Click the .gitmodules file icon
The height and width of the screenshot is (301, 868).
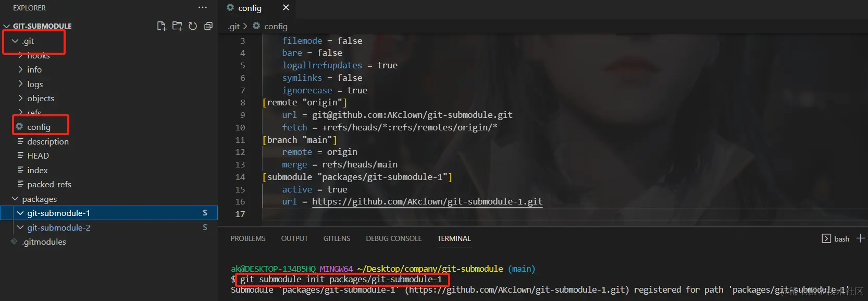pos(14,242)
